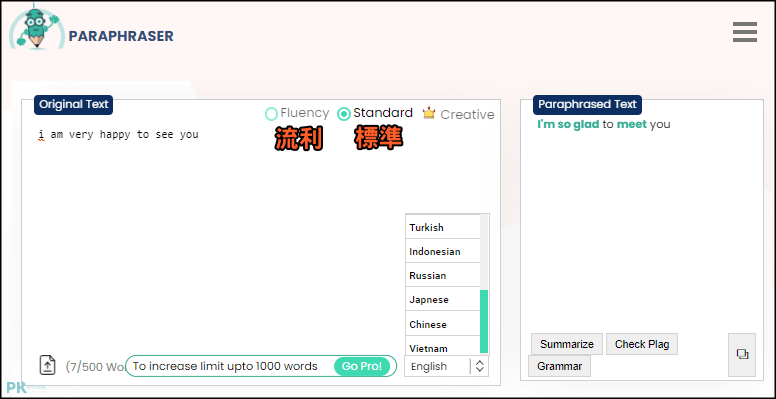Copy paraphrased text with the copy icon
This screenshot has height=399, width=776.
pyautogui.click(x=742, y=354)
